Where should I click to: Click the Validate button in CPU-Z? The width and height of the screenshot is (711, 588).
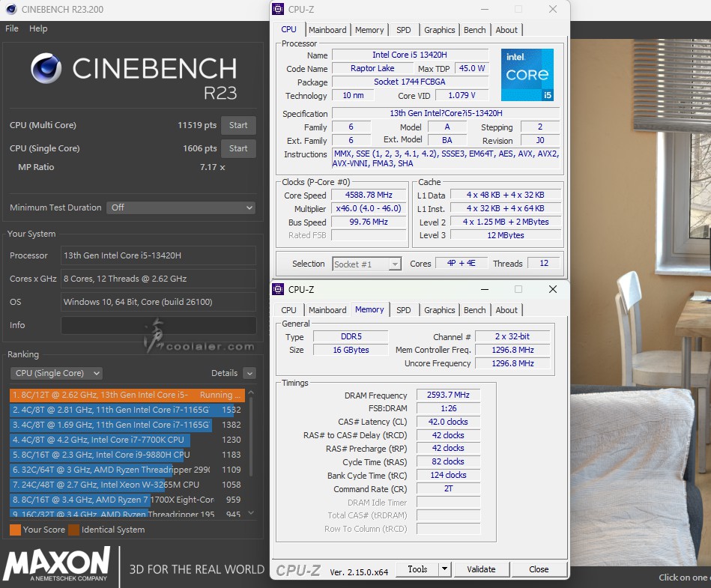point(481,569)
